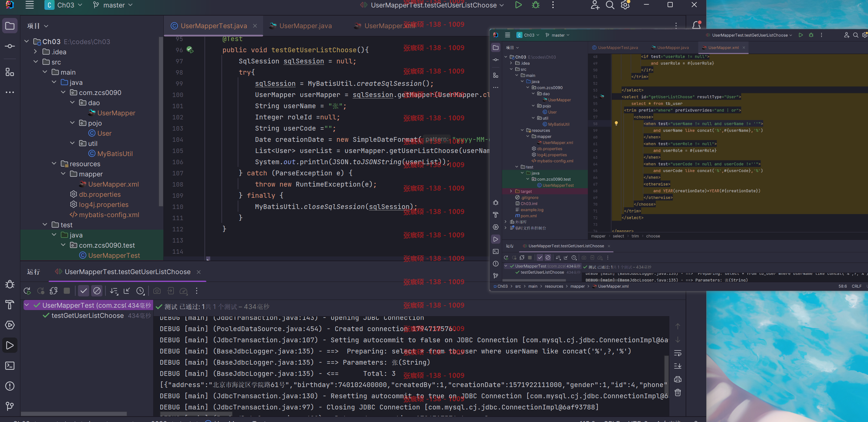Collapse the resources folder
Viewport: 868px width, 422px height.
coord(54,164)
